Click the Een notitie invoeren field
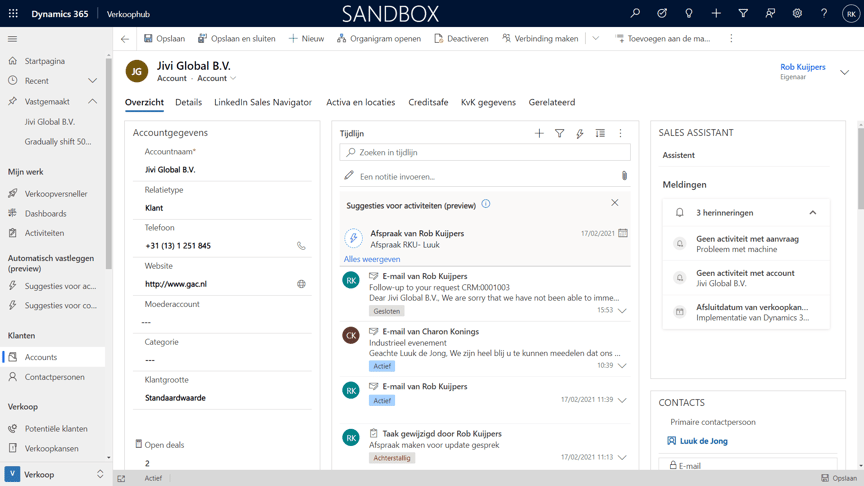864x486 pixels. tap(485, 176)
